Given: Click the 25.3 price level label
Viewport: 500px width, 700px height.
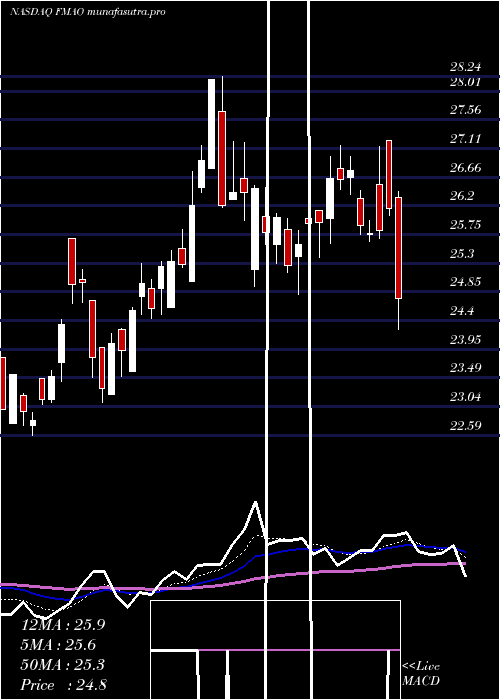Looking at the screenshot, I should 462,254.
